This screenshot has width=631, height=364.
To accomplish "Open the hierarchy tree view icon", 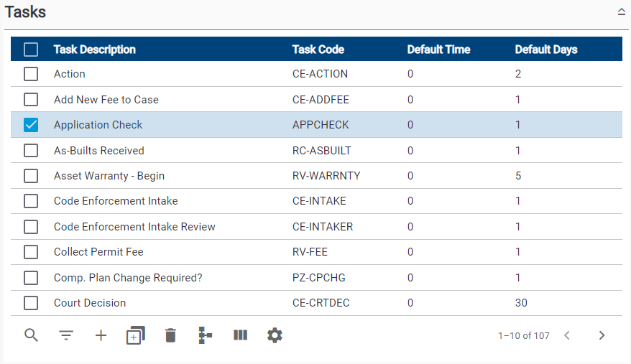I will click(206, 335).
